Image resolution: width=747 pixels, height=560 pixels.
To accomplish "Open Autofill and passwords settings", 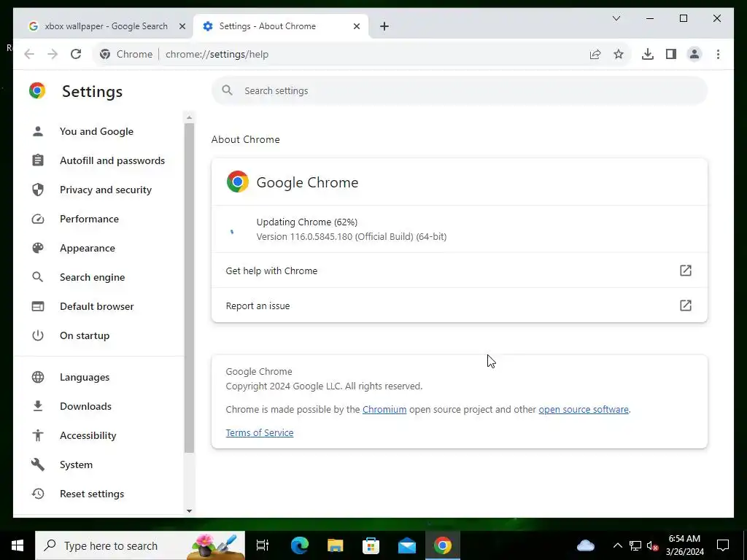I will 112,160.
